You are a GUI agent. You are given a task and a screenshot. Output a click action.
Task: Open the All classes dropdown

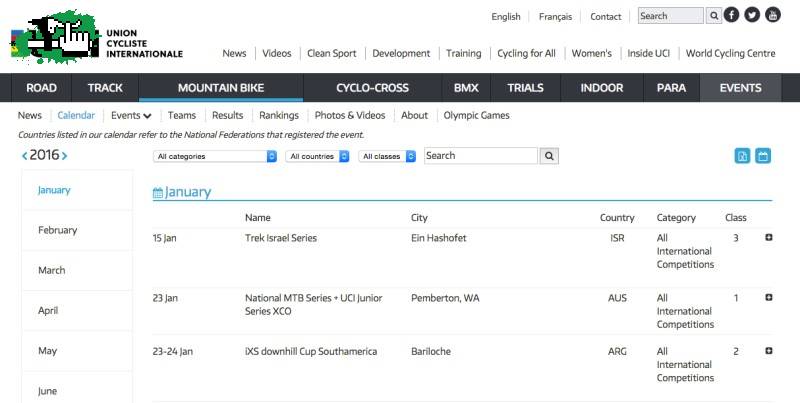[x=387, y=156]
